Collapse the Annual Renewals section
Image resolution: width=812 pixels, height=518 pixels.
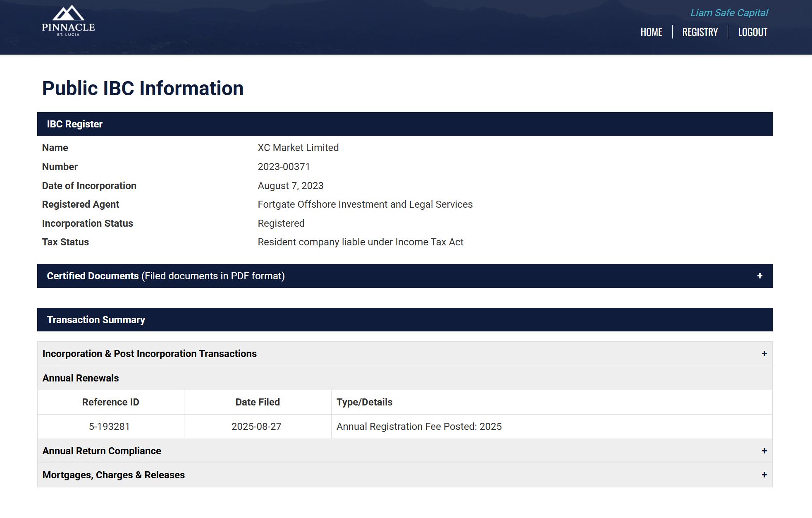[x=405, y=378]
